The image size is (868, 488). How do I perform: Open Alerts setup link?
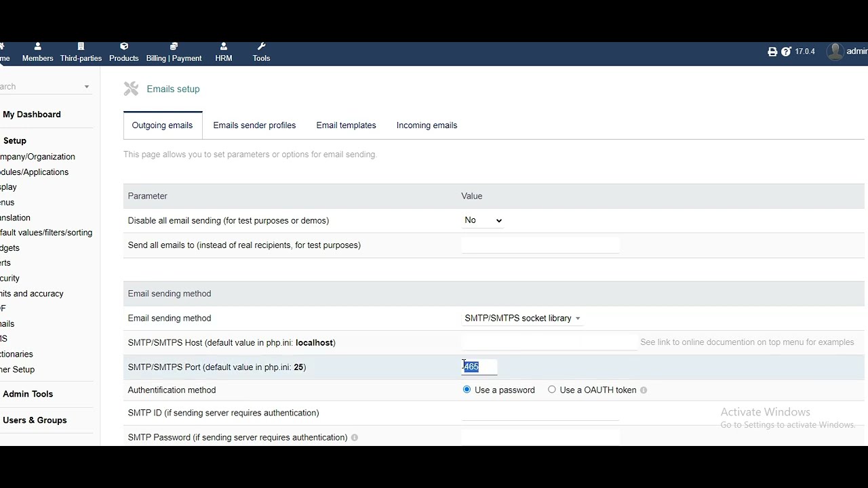coord(5,263)
